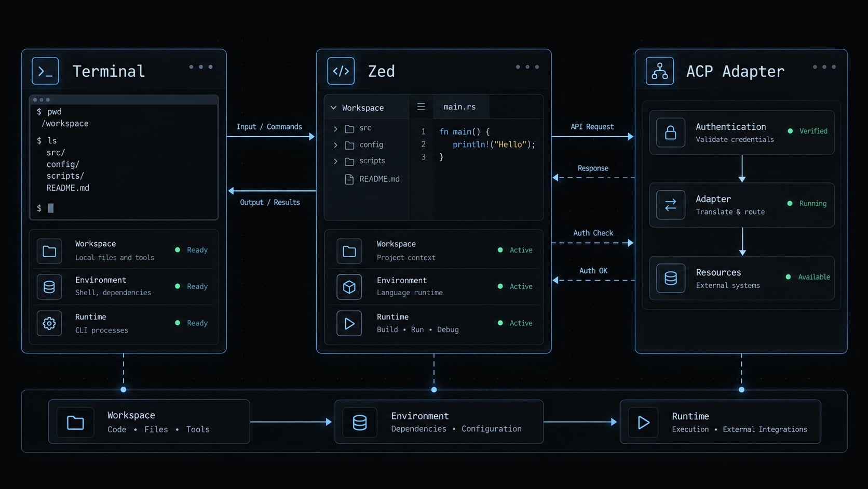Click the Adapter swap arrows icon
The height and width of the screenshot is (489, 868).
671,205
